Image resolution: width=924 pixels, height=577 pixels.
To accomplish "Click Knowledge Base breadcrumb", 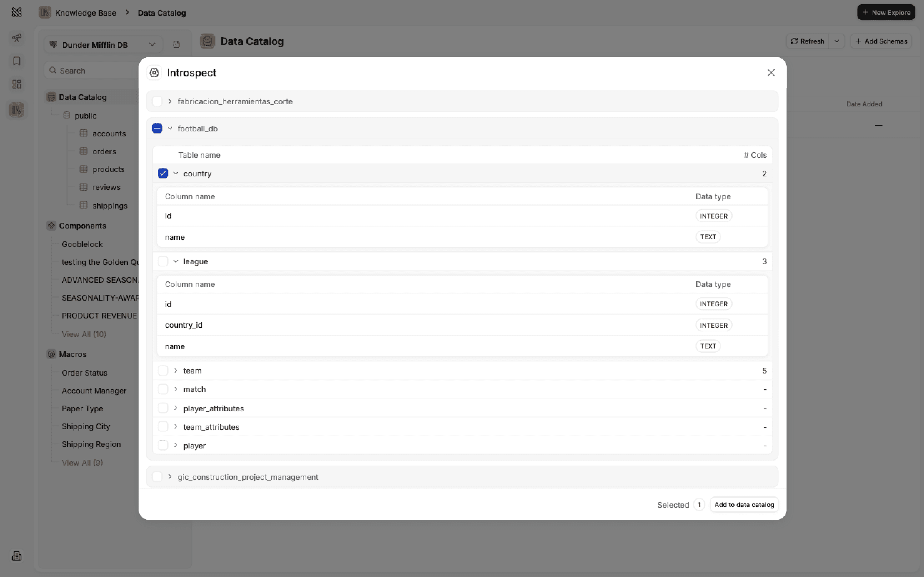I will (x=85, y=12).
